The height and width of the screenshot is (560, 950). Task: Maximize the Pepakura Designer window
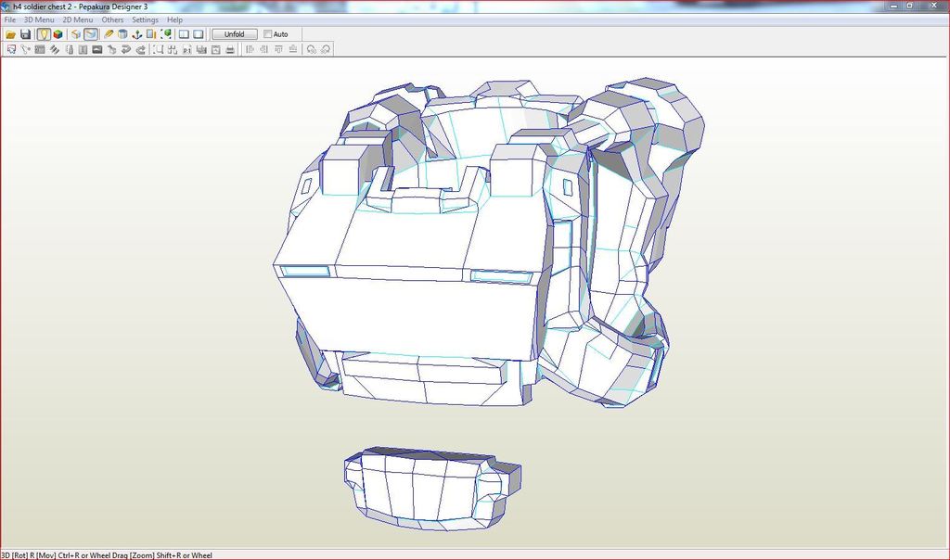click(x=910, y=6)
